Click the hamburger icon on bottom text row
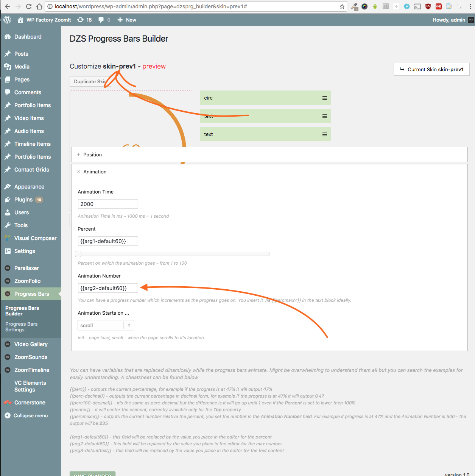This screenshot has height=476, width=475. click(324, 134)
